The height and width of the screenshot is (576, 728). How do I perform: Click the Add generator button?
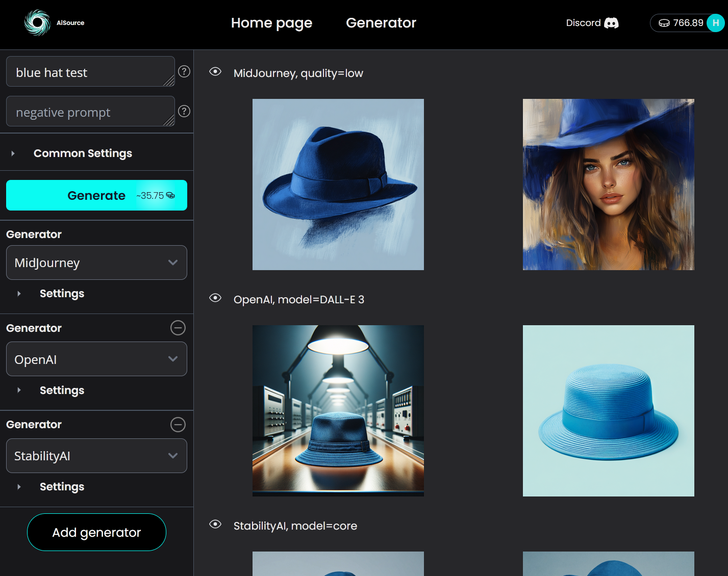(96, 532)
